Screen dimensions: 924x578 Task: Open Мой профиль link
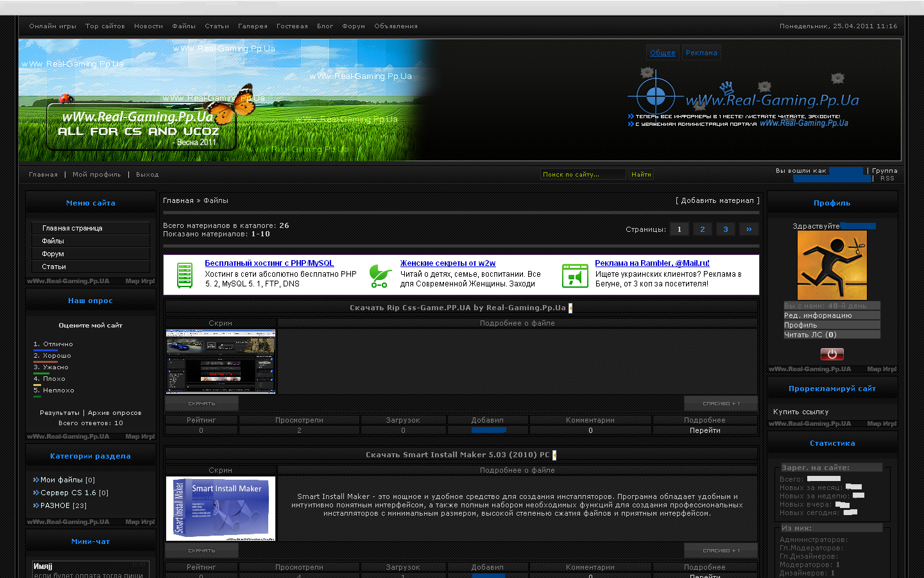pyautogui.click(x=96, y=175)
